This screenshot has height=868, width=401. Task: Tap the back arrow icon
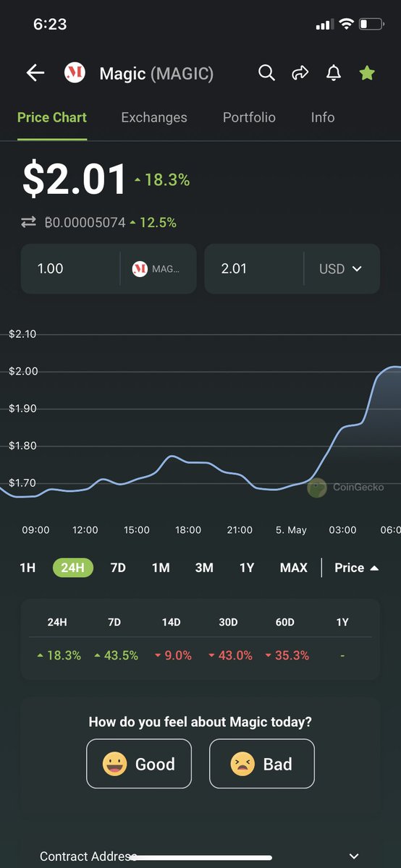[x=35, y=72]
